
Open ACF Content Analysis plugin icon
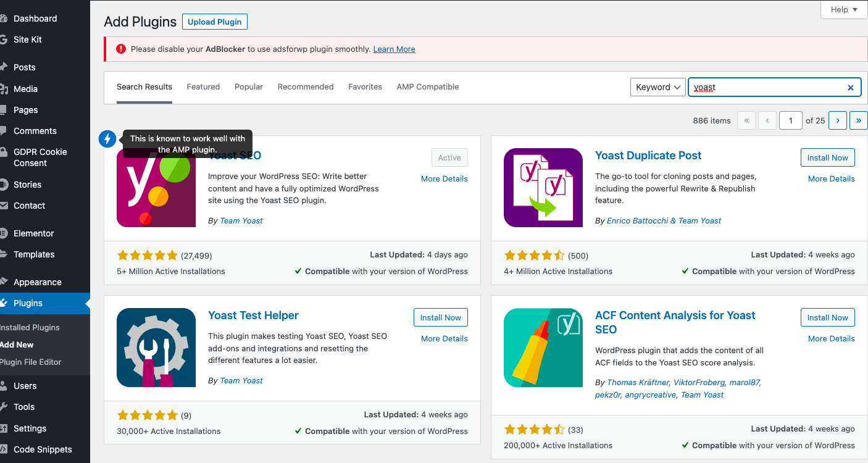[543, 348]
